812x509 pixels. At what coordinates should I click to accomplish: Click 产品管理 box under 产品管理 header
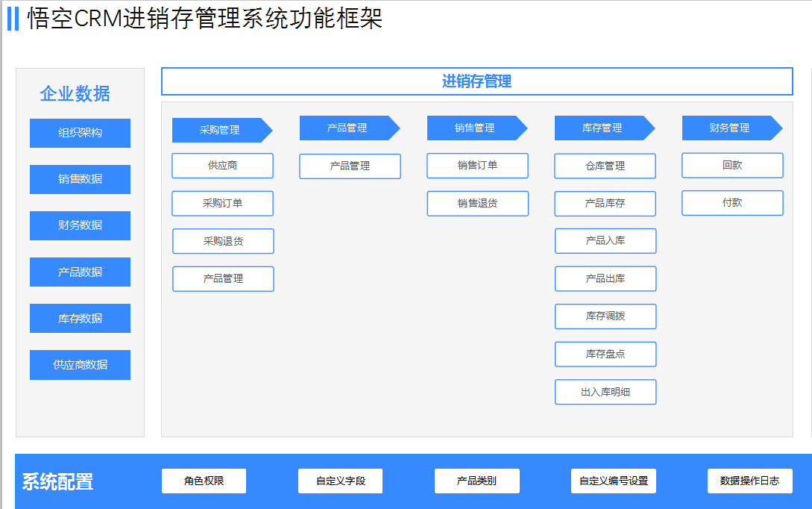(x=350, y=166)
